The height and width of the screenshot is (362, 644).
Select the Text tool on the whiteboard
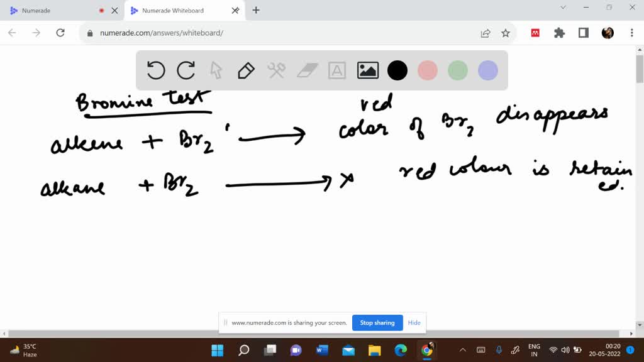point(337,70)
